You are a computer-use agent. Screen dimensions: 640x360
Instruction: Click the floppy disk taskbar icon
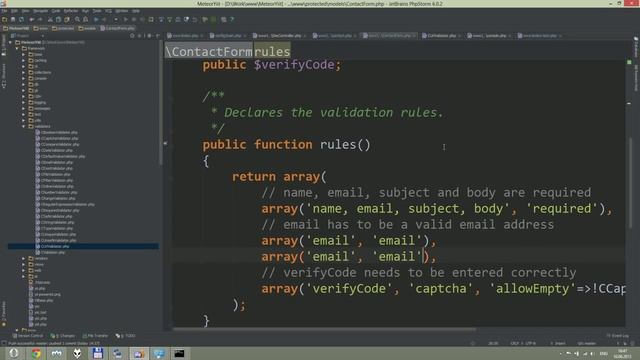(98, 353)
